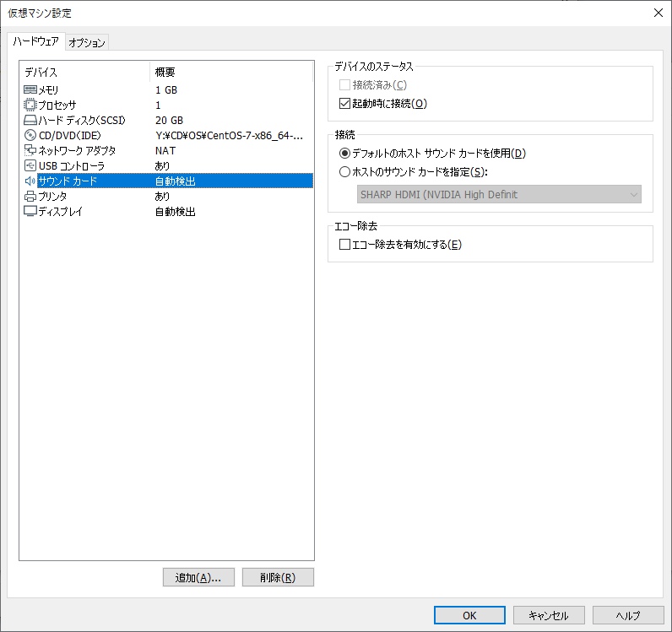This screenshot has width=672, height=632.
Task: Select the メモリ row label
Action: (48, 90)
